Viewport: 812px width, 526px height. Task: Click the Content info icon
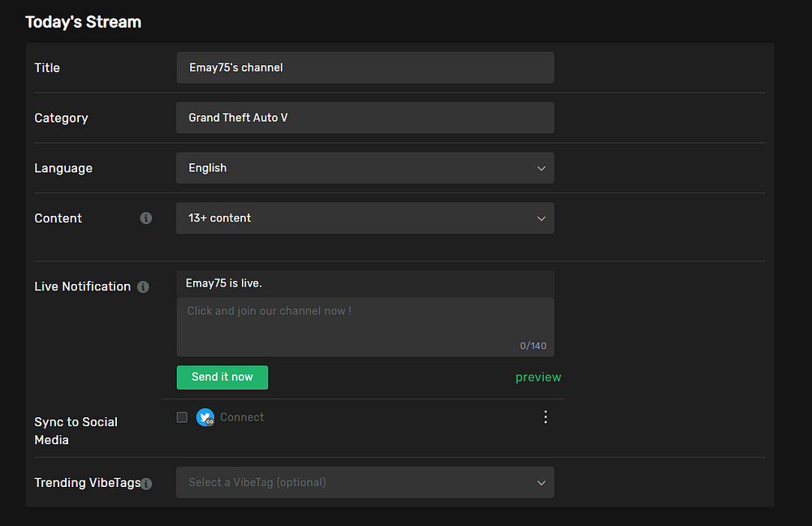coord(146,218)
